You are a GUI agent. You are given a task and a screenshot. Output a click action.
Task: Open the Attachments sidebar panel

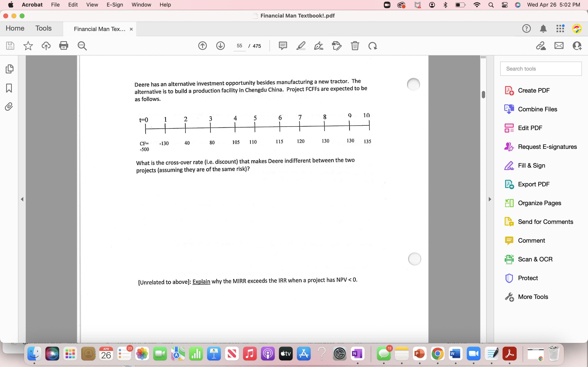(x=9, y=107)
